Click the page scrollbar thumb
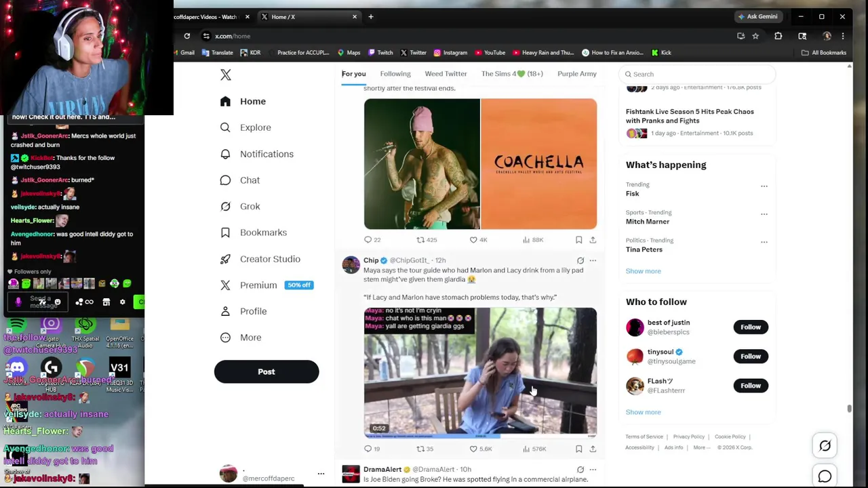 click(849, 408)
